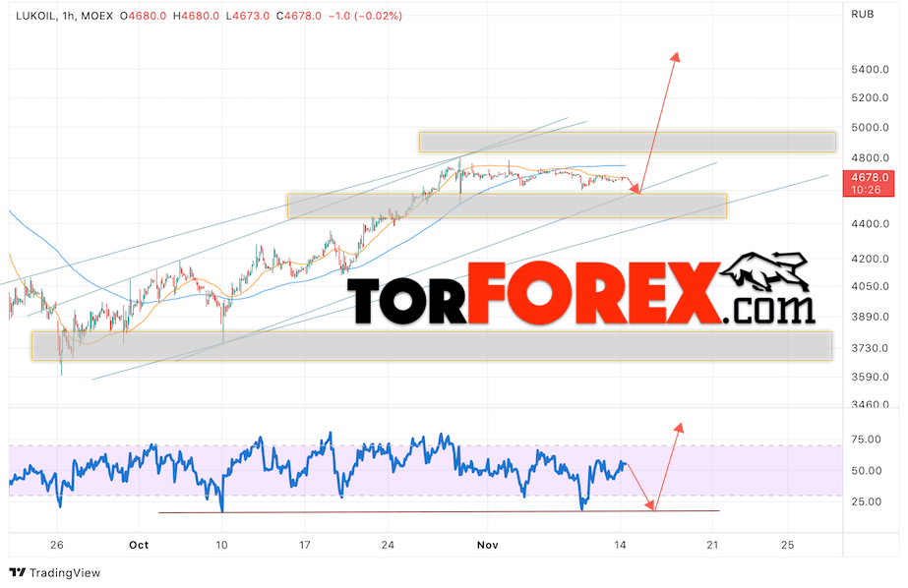Image resolution: width=908 pixels, height=588 pixels.
Task: Click the close value C4678.0
Action: [x=299, y=16]
